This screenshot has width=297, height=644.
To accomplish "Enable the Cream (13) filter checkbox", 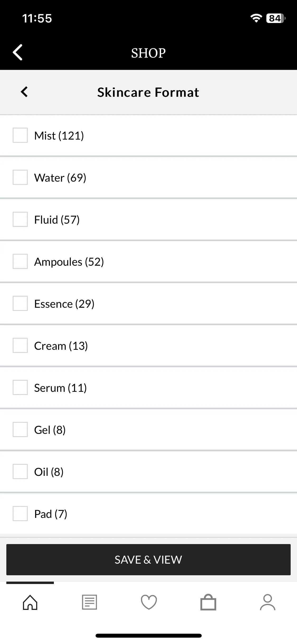I will (x=20, y=346).
